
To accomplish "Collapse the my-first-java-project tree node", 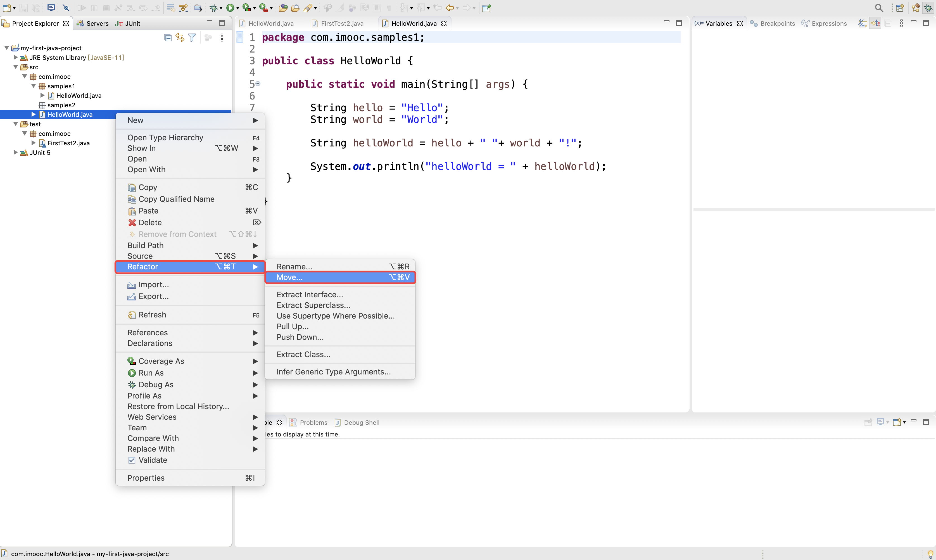I will point(6,48).
